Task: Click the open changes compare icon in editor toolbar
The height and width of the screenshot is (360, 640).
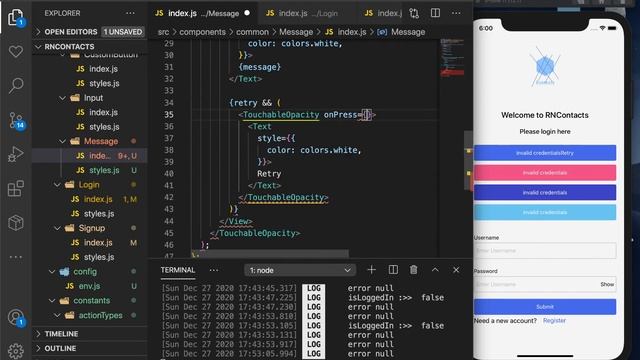Action: [x=414, y=13]
